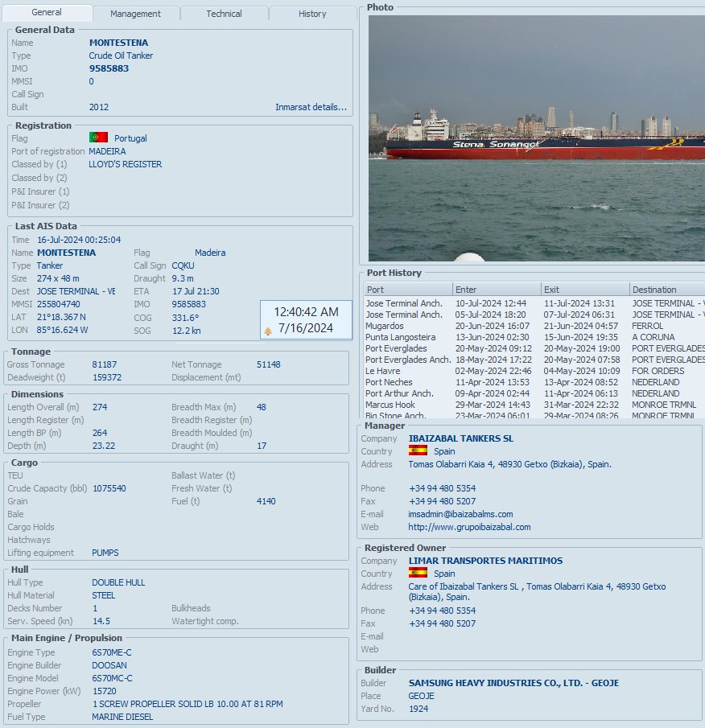The height and width of the screenshot is (728, 705).
Task: Click fuel type MARINE DIESEL
Action: click(122, 717)
